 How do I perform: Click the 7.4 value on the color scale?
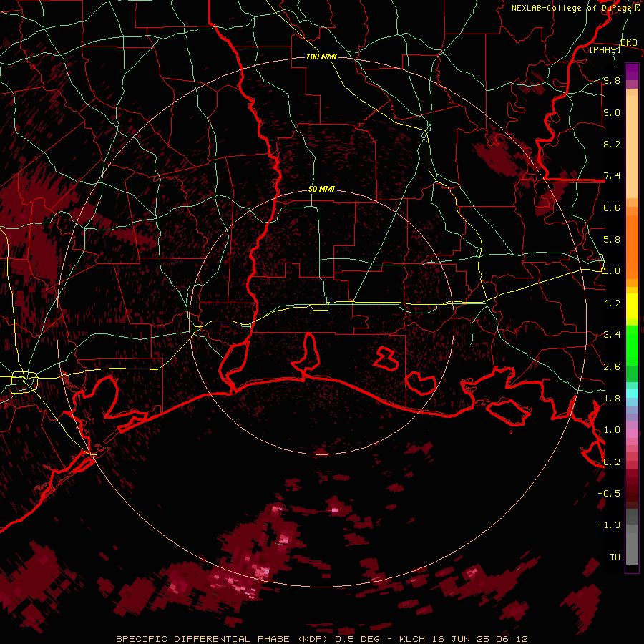pyautogui.click(x=612, y=176)
